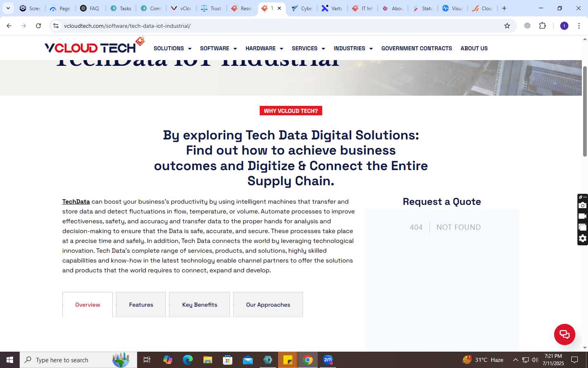Open Microsoft Store from taskbar
This screenshot has height=368, width=588.
(x=228, y=360)
